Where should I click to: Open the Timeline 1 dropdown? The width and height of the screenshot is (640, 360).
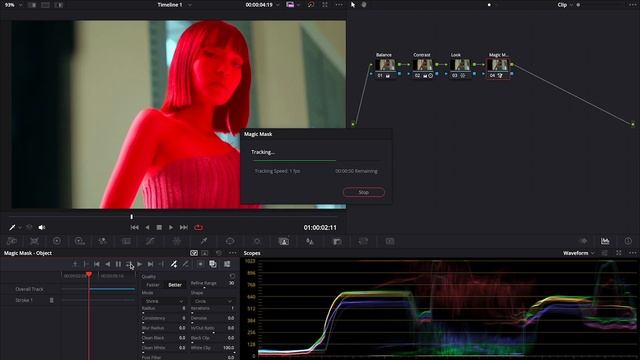(174, 5)
